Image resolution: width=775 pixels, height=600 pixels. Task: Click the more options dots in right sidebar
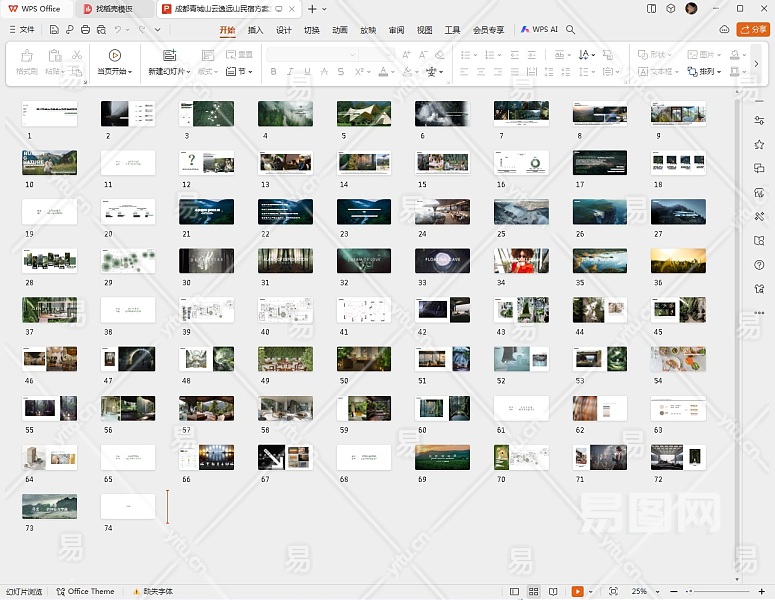pyautogui.click(x=760, y=312)
